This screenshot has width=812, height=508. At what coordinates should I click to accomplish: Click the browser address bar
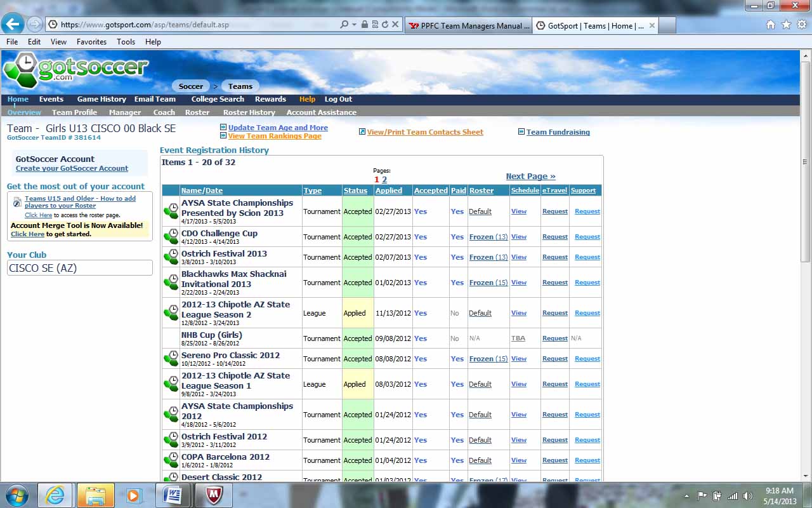click(x=197, y=25)
